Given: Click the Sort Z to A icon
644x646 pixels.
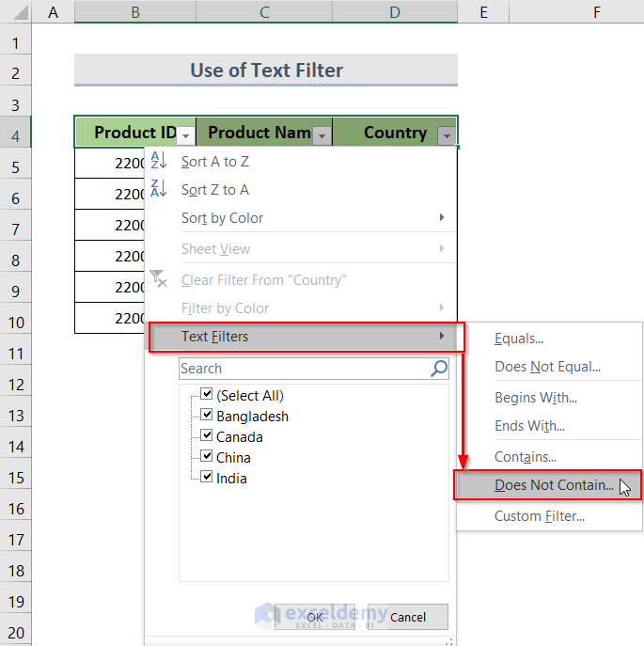Looking at the screenshot, I should coord(158,189).
